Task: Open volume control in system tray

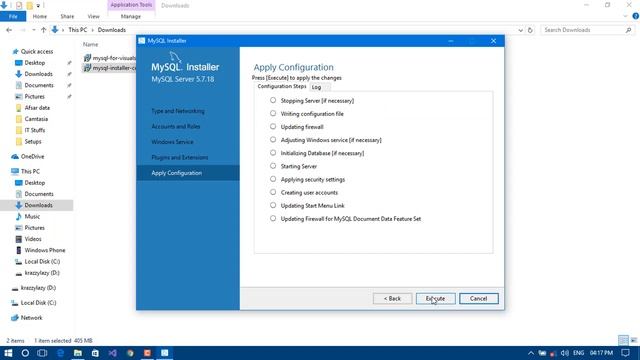Action: 565,353
